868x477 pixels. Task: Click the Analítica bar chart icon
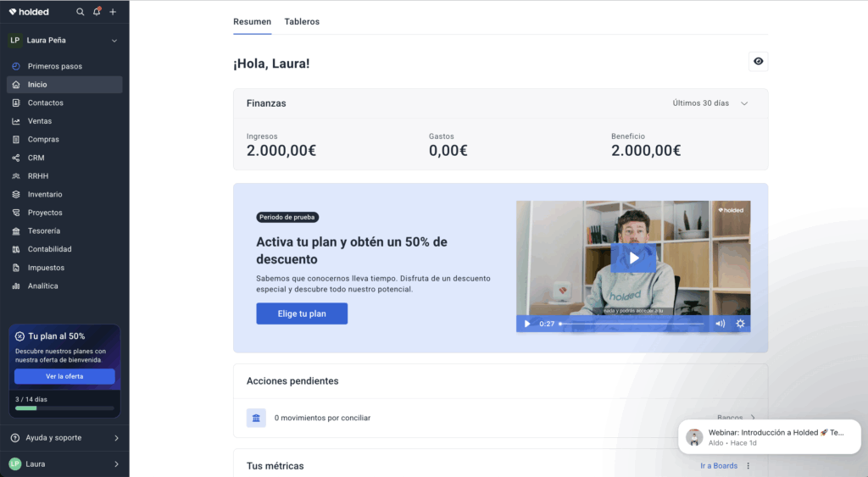coord(16,286)
